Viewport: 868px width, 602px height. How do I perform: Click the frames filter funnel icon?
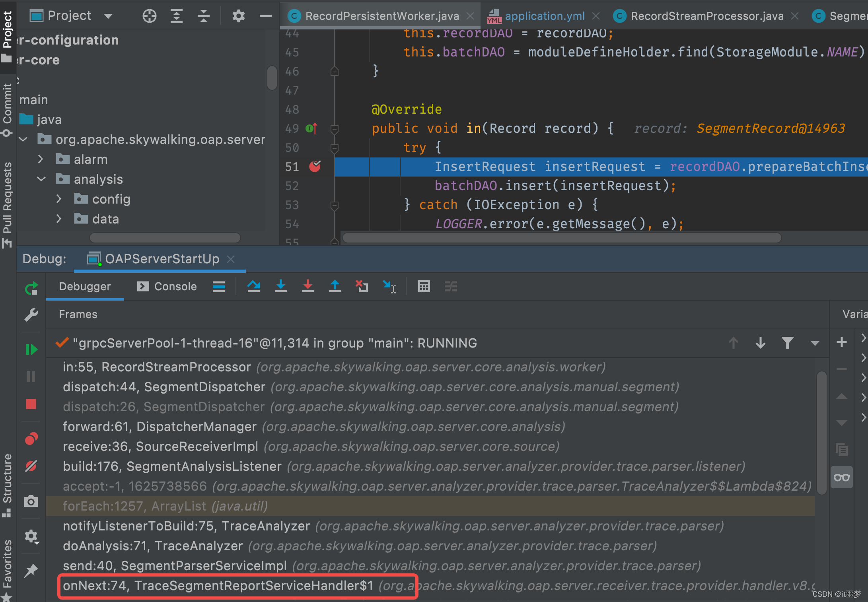coord(788,343)
